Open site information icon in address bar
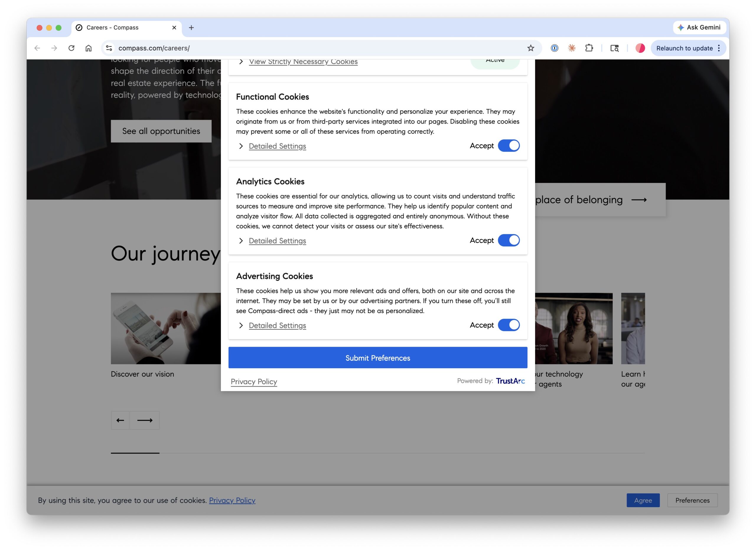Image resolution: width=756 pixels, height=550 pixels. click(109, 48)
